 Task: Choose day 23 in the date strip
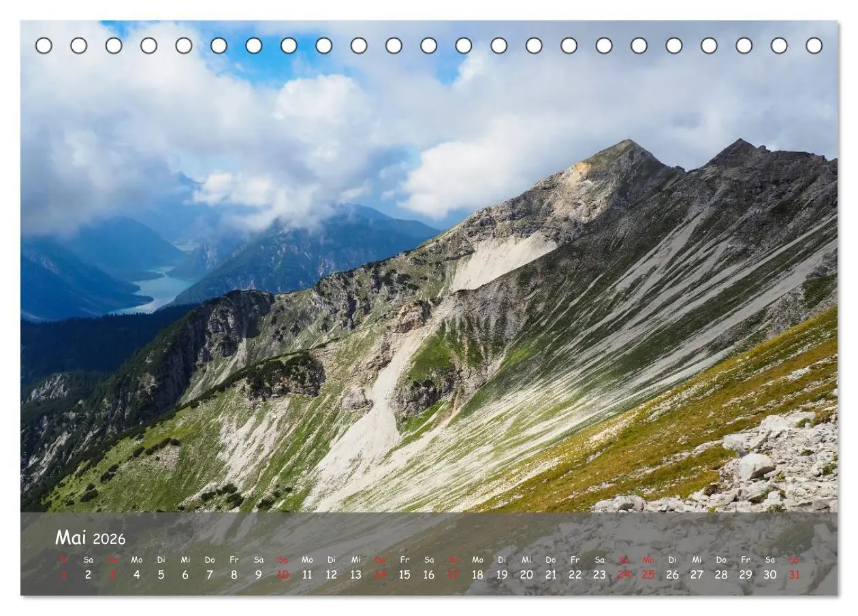click(599, 574)
